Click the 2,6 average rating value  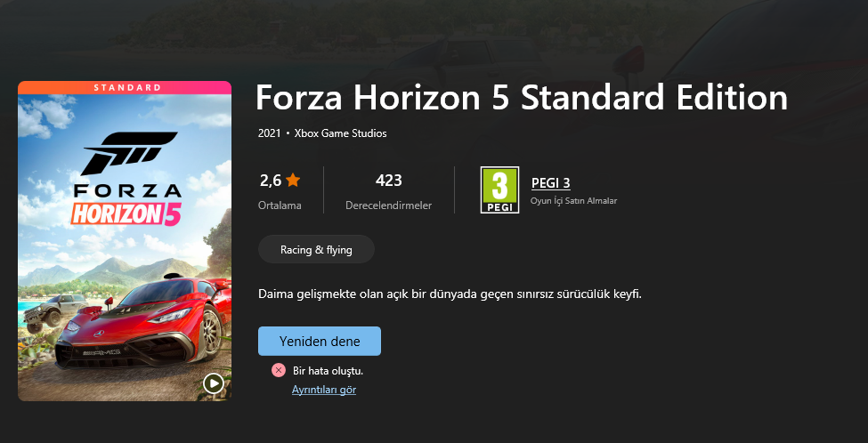pyautogui.click(x=271, y=181)
